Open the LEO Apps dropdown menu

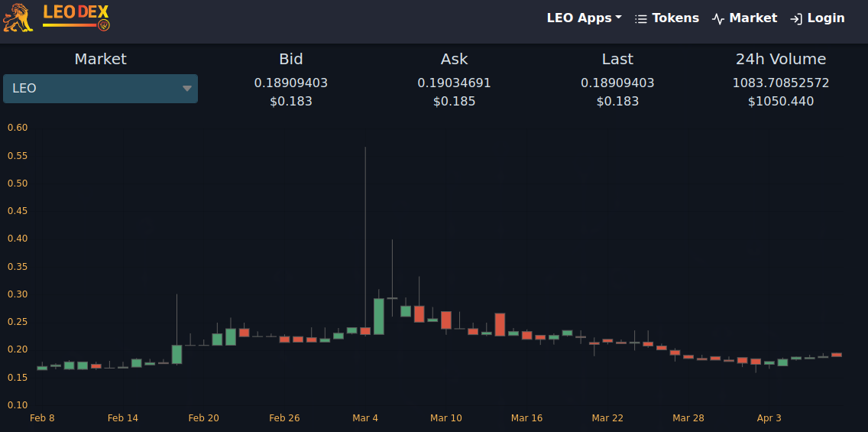click(584, 18)
